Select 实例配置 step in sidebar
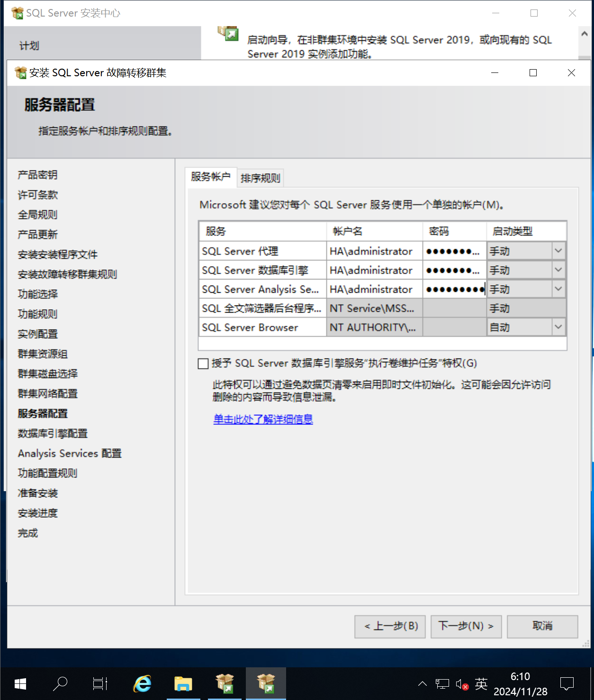The height and width of the screenshot is (700, 594). (x=37, y=334)
